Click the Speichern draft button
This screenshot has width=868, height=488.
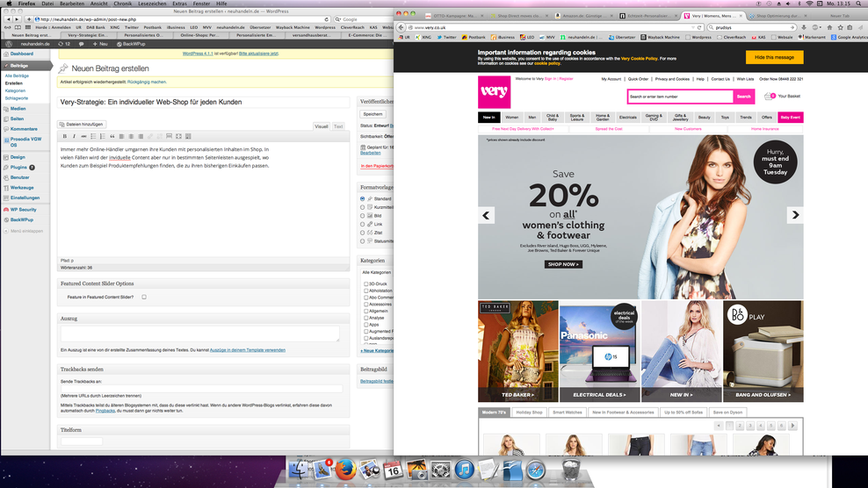(373, 114)
